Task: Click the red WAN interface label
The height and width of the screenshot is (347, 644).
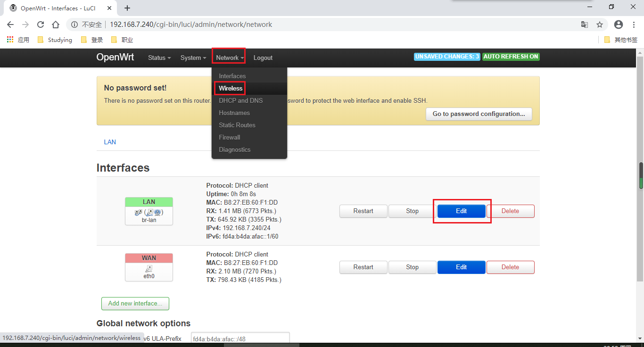Action: [149, 258]
